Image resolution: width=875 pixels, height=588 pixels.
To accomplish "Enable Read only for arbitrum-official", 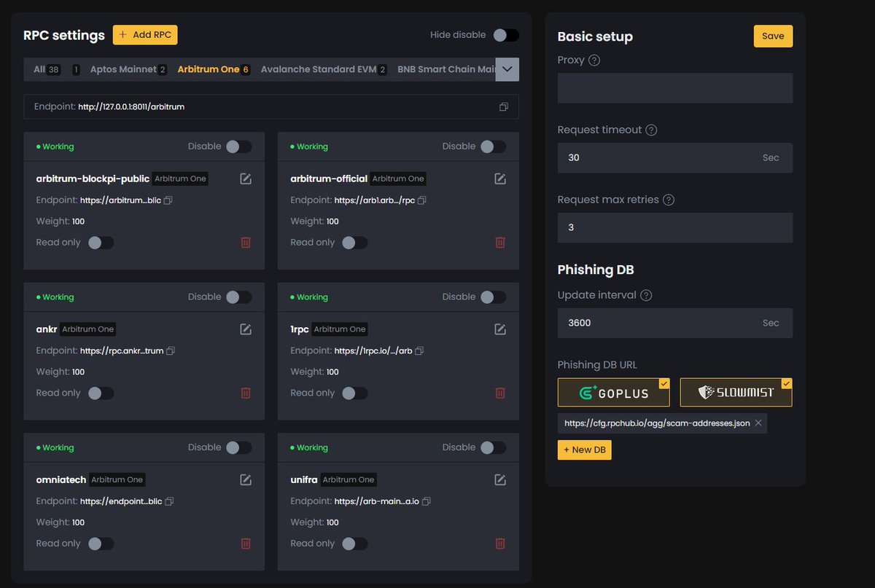I will [x=355, y=242].
